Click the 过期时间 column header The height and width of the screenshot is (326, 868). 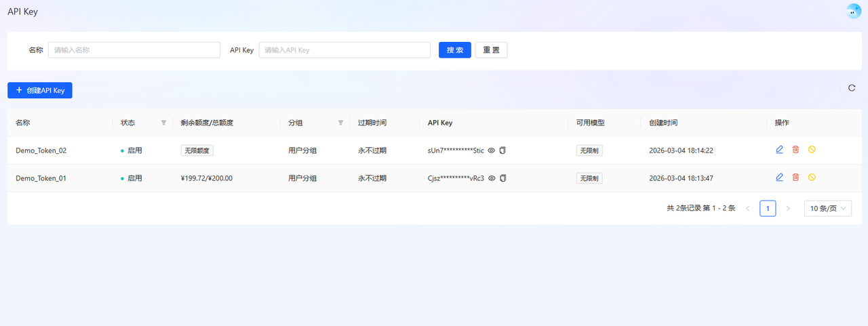(372, 123)
